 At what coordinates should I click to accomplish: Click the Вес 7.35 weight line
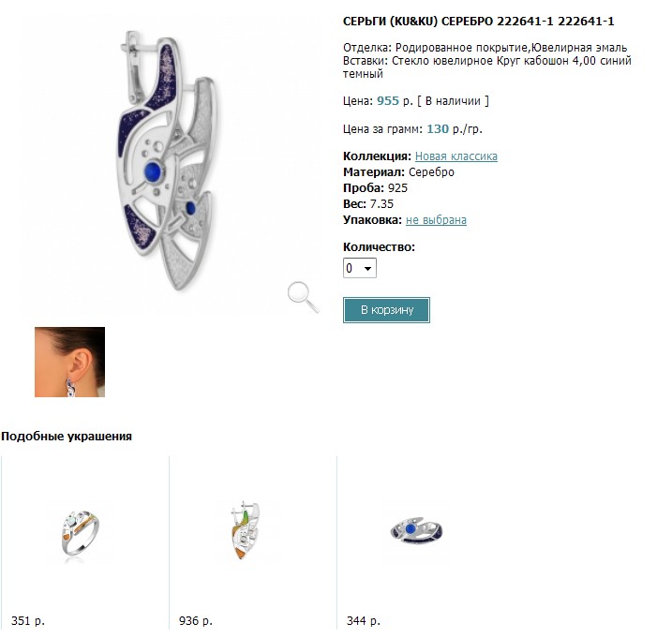click(368, 204)
